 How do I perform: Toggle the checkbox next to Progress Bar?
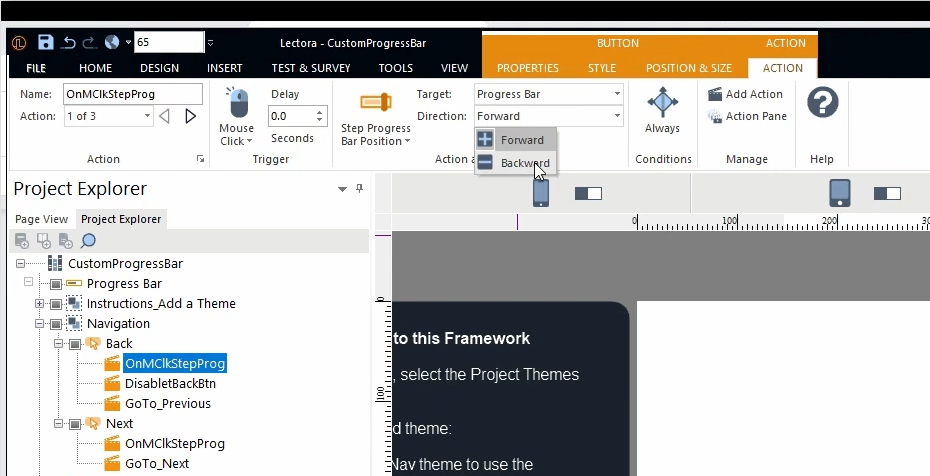[57, 284]
